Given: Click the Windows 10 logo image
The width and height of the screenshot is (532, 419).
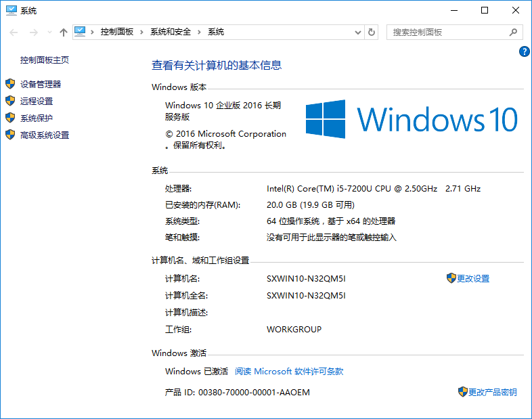Looking at the screenshot, I should click(x=412, y=119).
